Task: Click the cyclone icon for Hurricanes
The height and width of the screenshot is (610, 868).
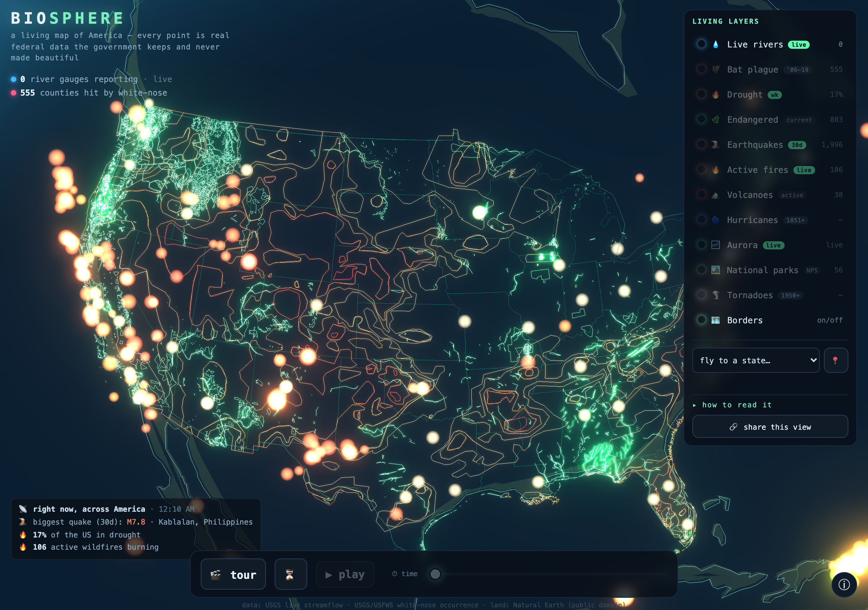Action: click(715, 220)
